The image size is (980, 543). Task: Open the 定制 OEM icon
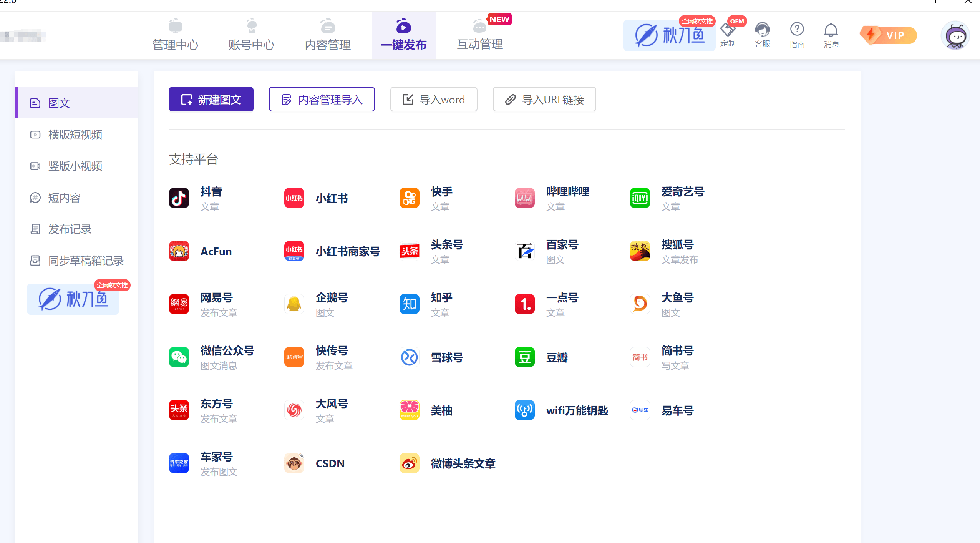pos(728,35)
